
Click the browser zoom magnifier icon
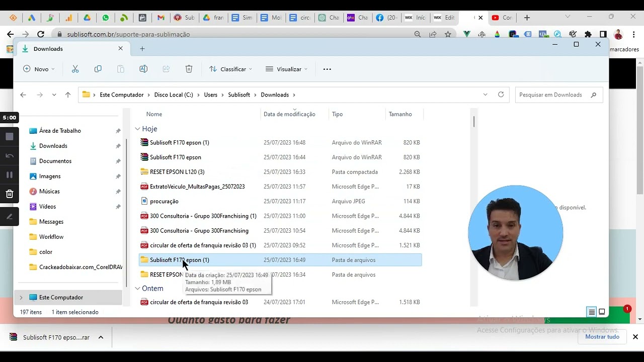[418, 34]
